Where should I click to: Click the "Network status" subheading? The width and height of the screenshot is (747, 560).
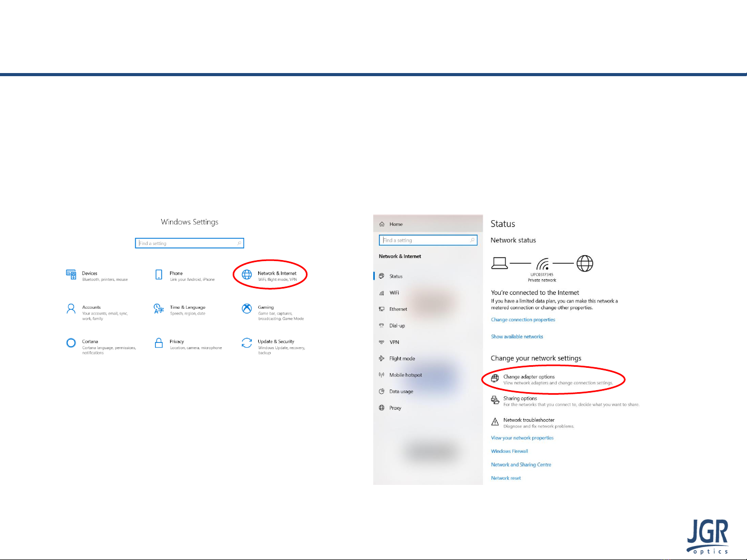click(513, 240)
